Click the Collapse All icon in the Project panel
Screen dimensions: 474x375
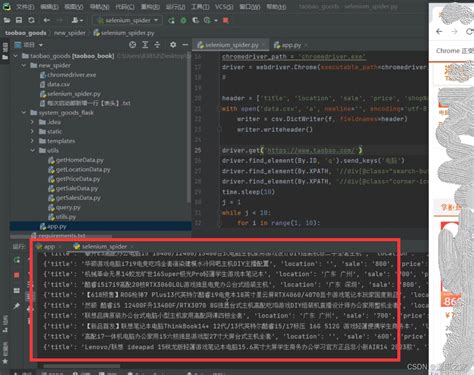pyautogui.click(x=157, y=45)
